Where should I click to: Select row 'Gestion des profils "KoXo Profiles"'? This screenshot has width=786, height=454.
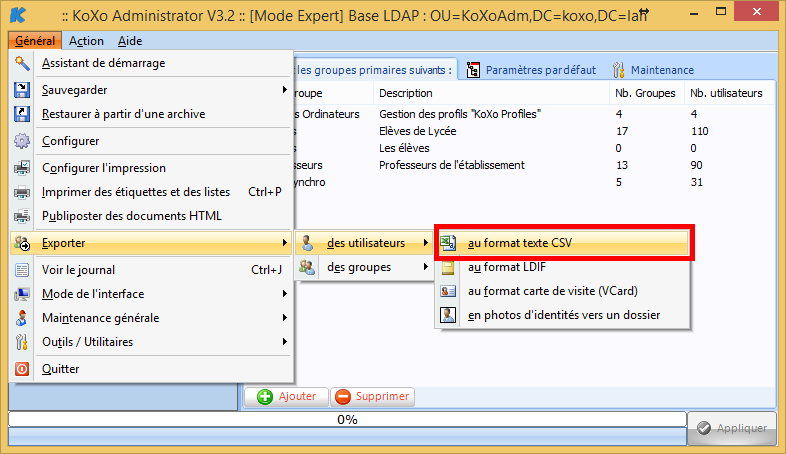tap(534, 114)
